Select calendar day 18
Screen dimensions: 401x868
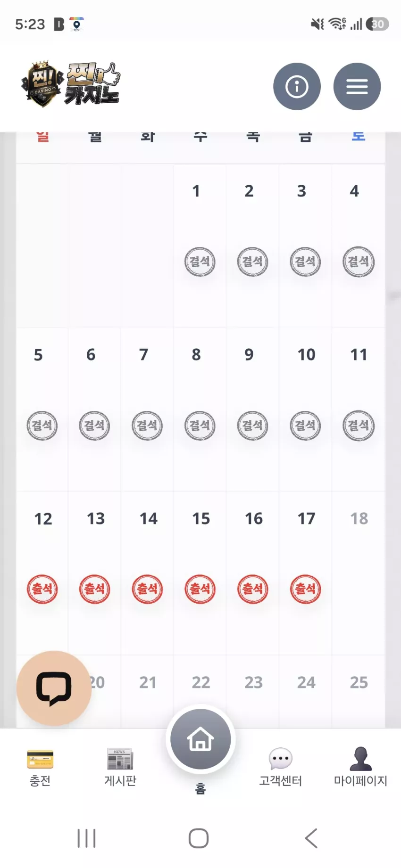(359, 518)
